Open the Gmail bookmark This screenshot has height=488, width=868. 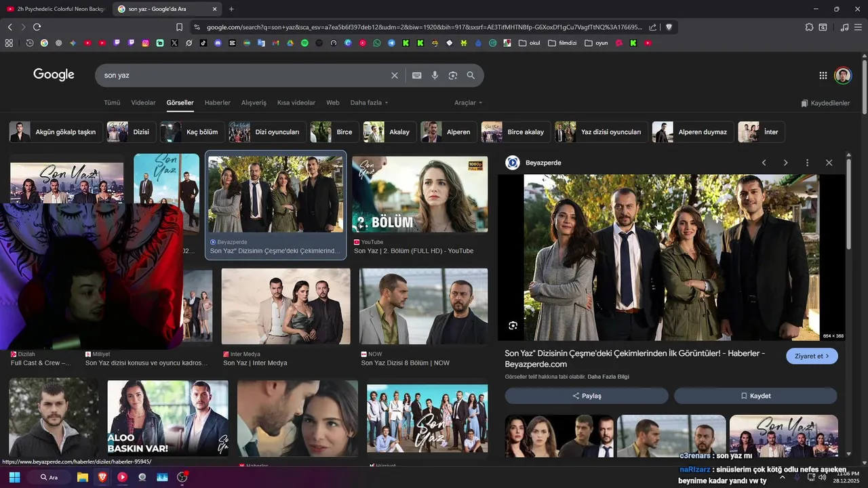pos(275,43)
